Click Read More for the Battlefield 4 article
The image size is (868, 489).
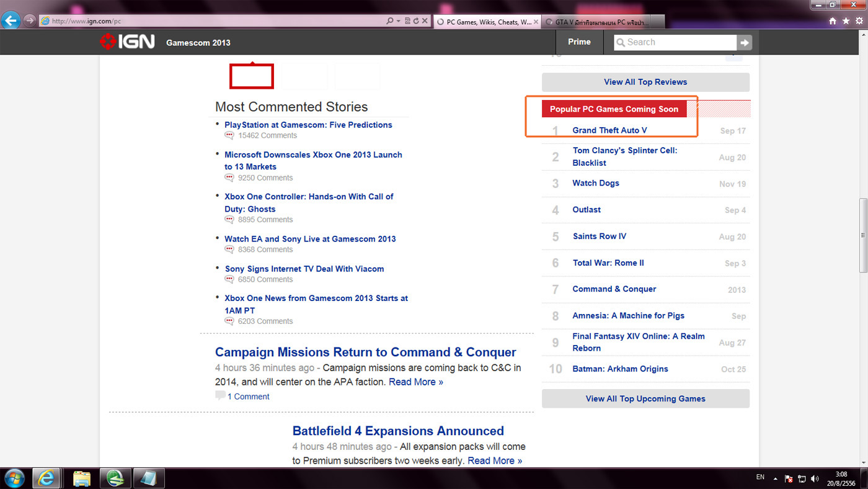pos(495,461)
